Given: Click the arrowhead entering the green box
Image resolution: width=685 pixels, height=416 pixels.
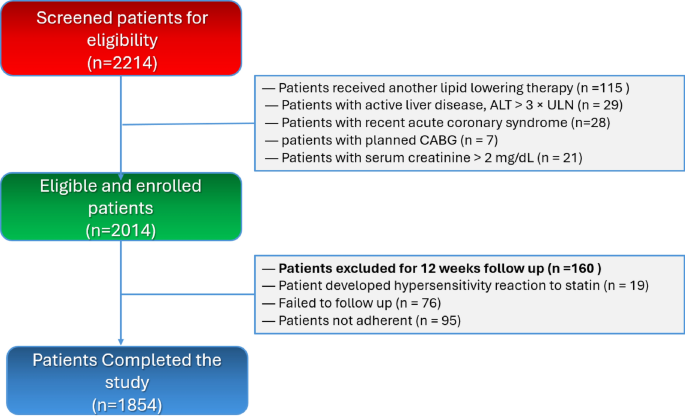Looking at the screenshot, I should point(121,168).
